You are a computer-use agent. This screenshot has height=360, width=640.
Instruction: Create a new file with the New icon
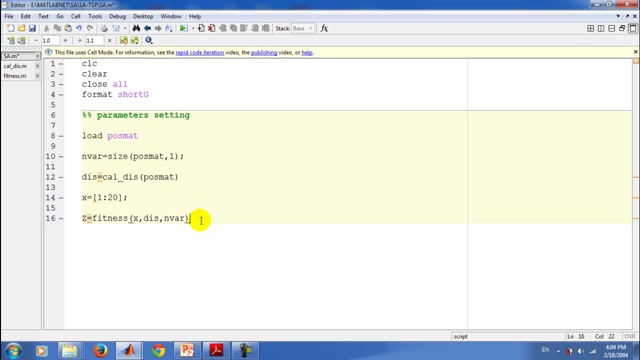[x=11, y=28]
